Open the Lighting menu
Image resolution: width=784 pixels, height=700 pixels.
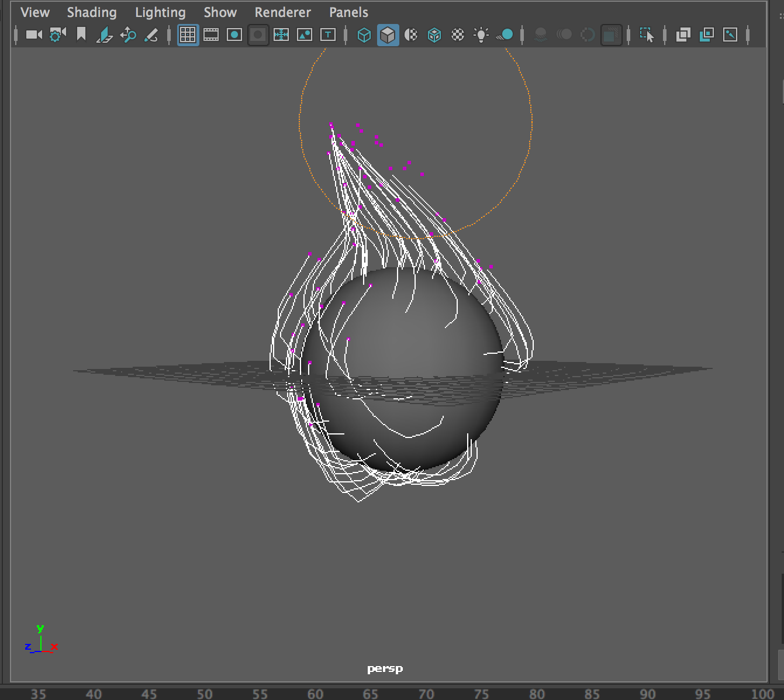tap(160, 12)
